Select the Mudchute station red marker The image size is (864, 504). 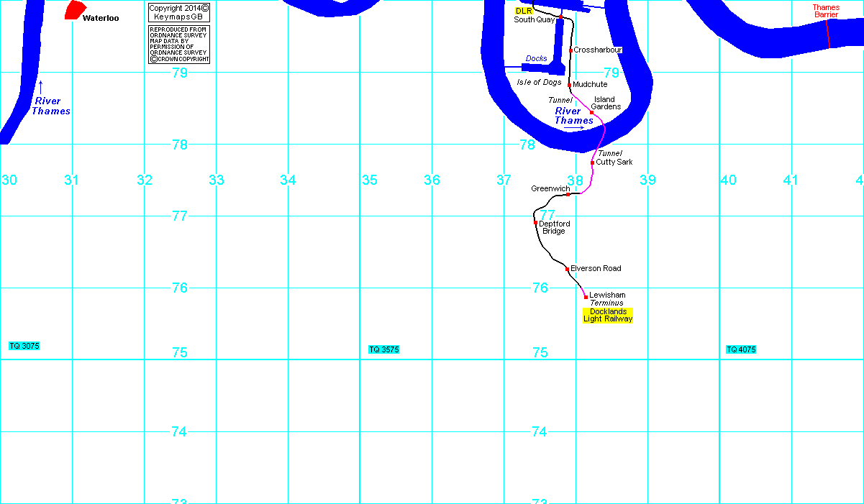[569, 85]
